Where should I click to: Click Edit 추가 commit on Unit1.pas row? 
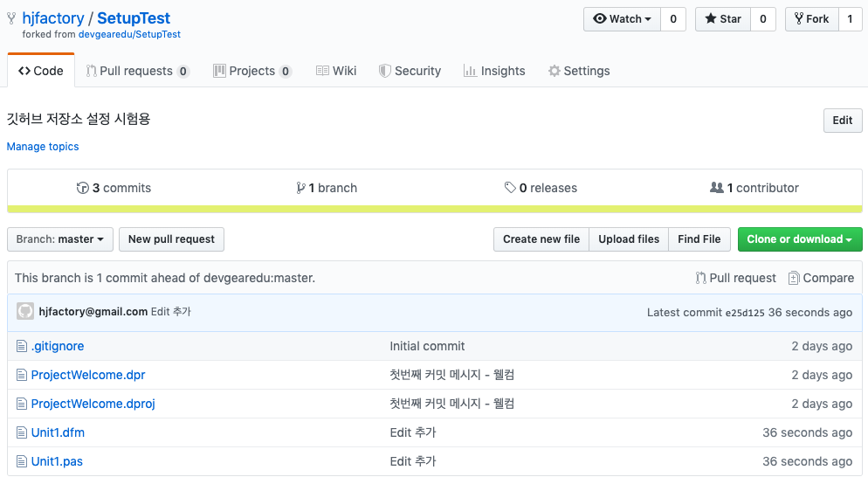point(413,462)
